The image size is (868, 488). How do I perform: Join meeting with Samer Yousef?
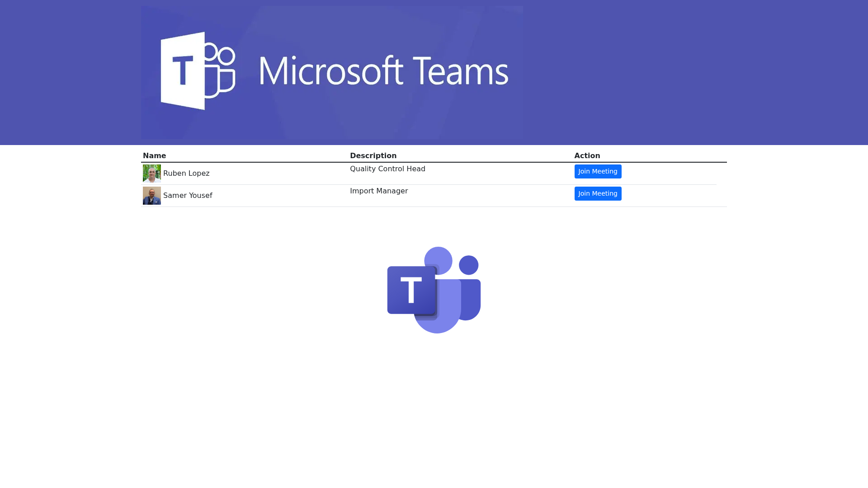tap(598, 193)
